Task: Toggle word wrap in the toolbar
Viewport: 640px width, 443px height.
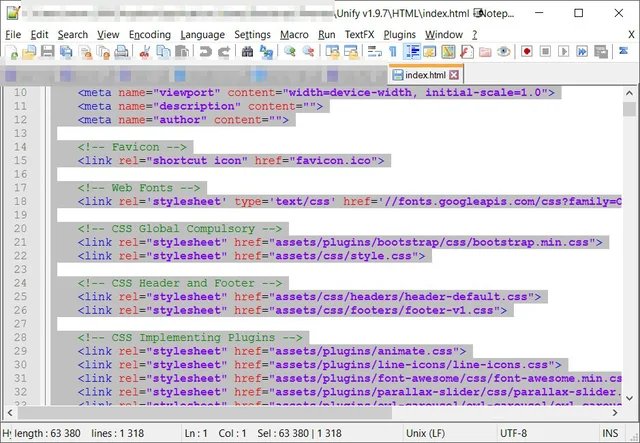Action: pos(374,52)
